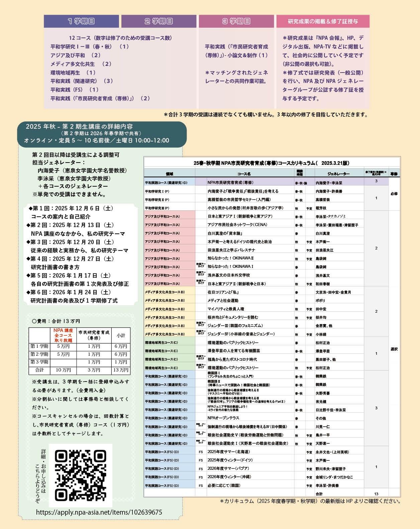
Task: Click the 2025年秋 第2期生講座 title banner
Action: pyautogui.click(x=102, y=134)
